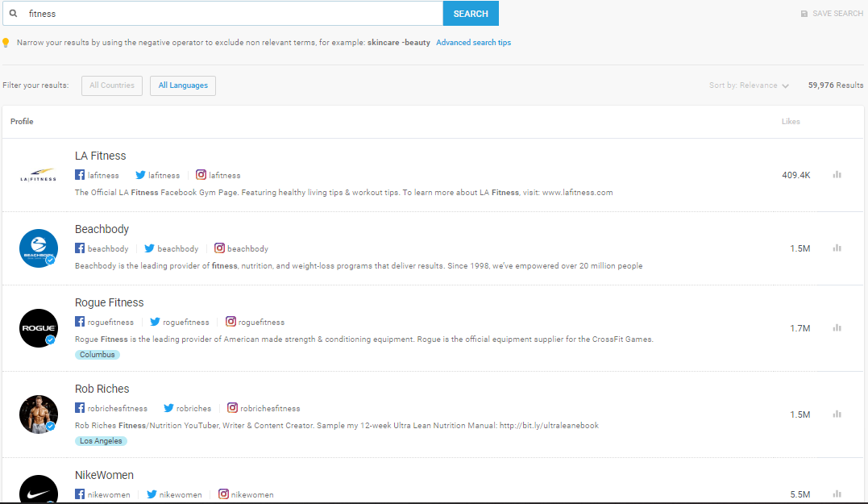Open the Rogue Fitness profile title
Screen dimensions: 868x504
click(109, 302)
